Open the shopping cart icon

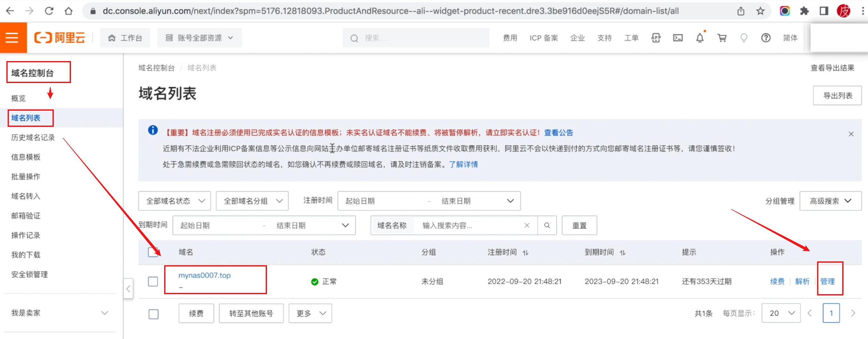tap(722, 38)
